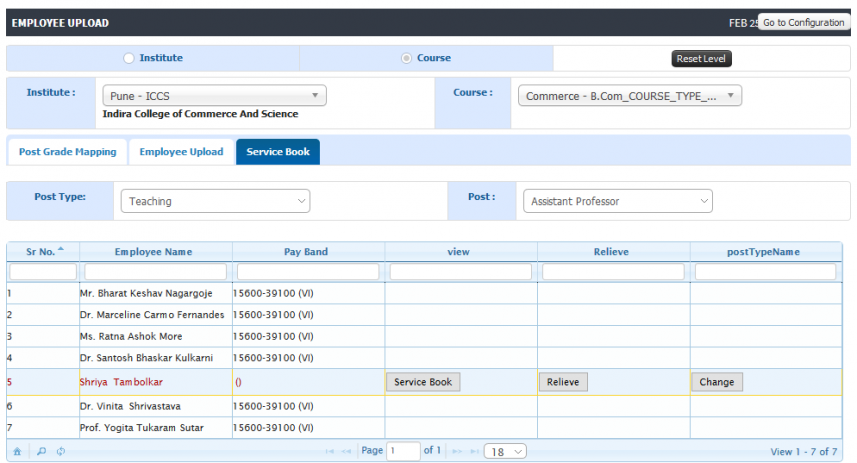Click Sr No. sort arrow indicator
This screenshot has width=857, height=463.
click(61, 249)
